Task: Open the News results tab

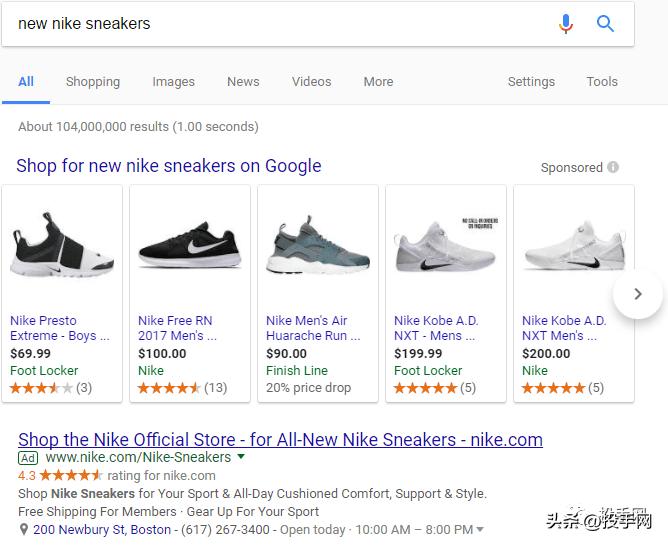Action: (x=243, y=82)
